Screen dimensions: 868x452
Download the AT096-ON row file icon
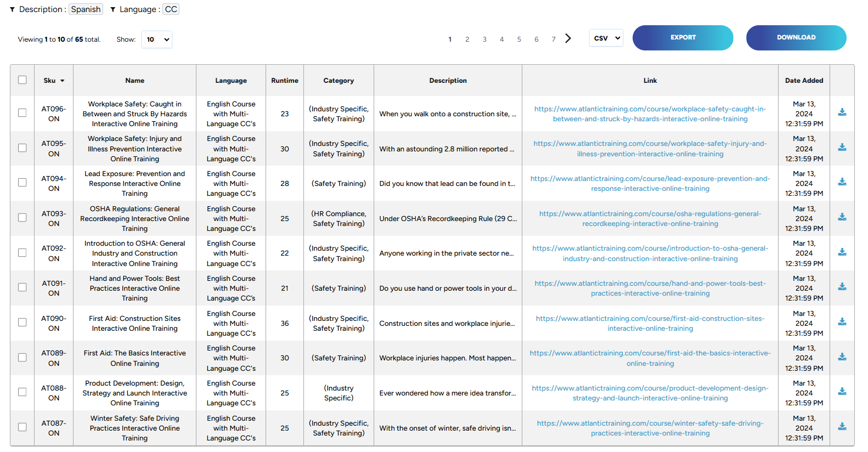842,112
